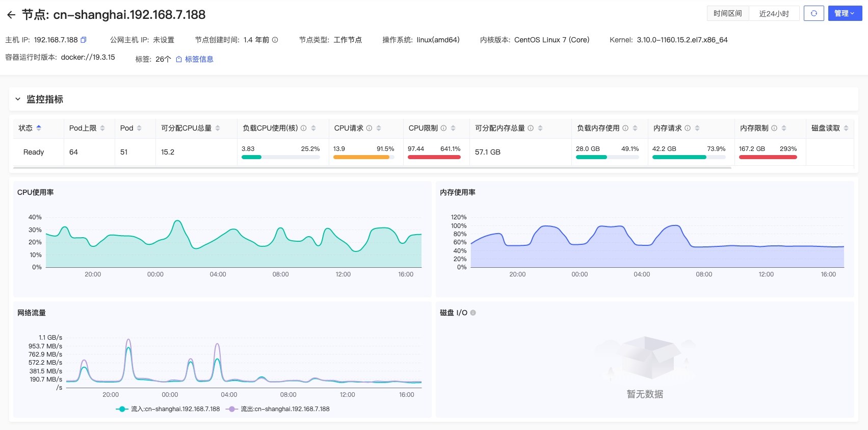Click the 可分配CPU总量 value 15.2
Screen dimensions: 868x430
click(168, 152)
